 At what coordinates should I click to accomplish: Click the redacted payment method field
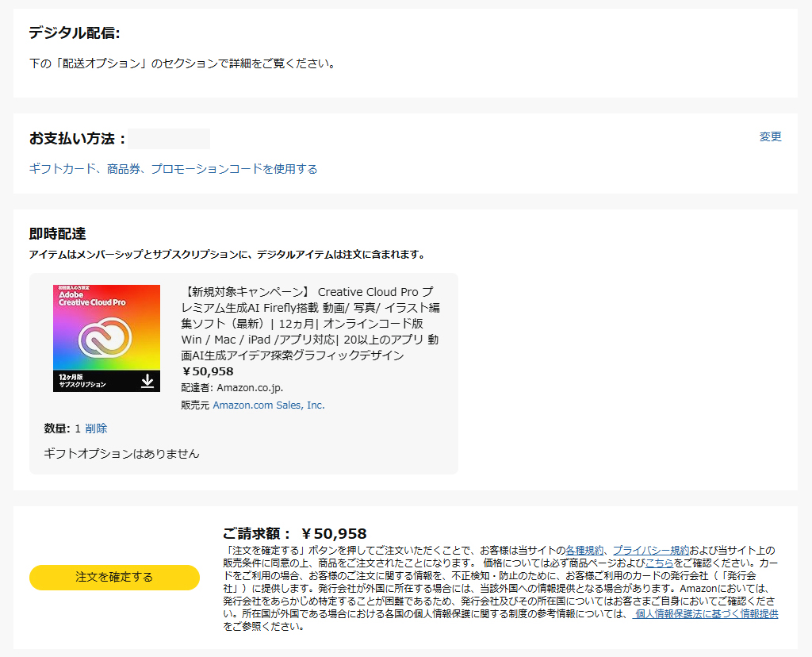[x=170, y=139]
